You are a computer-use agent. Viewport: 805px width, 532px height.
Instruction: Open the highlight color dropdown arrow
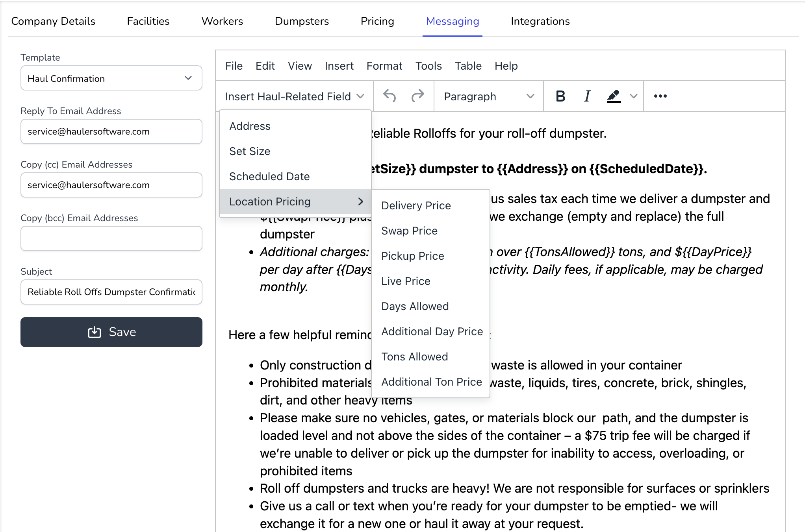(633, 96)
